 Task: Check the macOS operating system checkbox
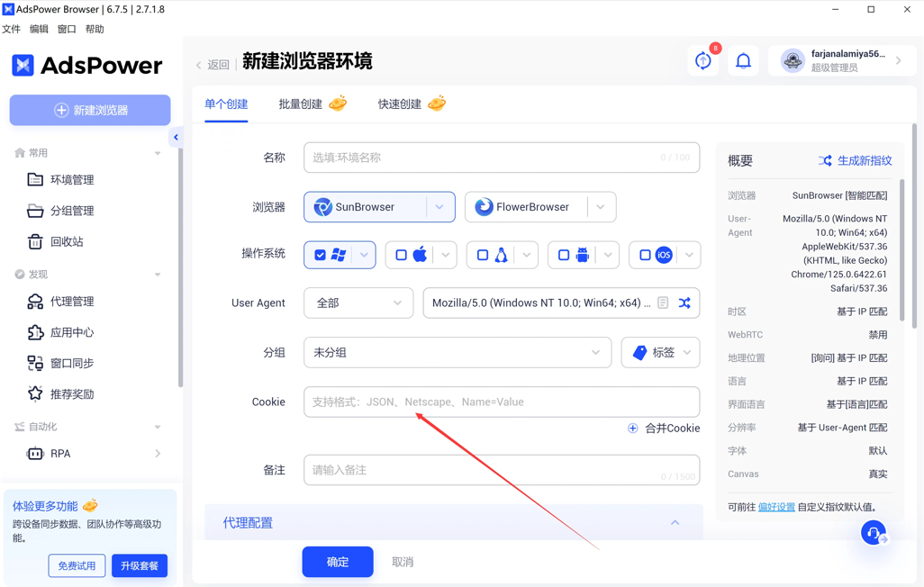tap(402, 255)
